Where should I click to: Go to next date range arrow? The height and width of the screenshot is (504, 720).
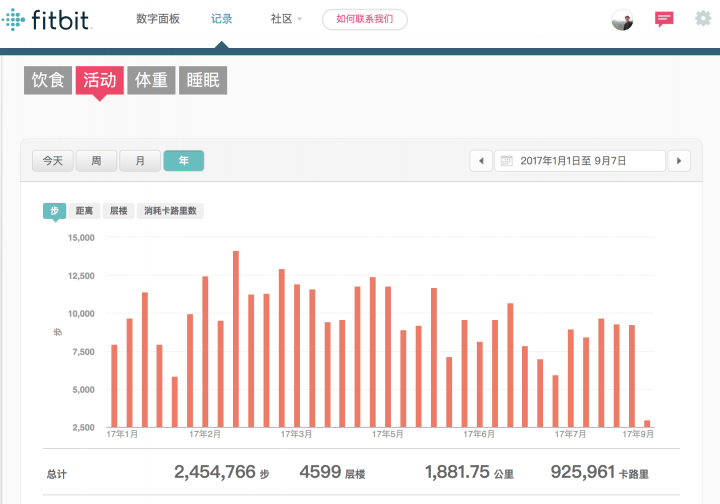pyautogui.click(x=679, y=161)
